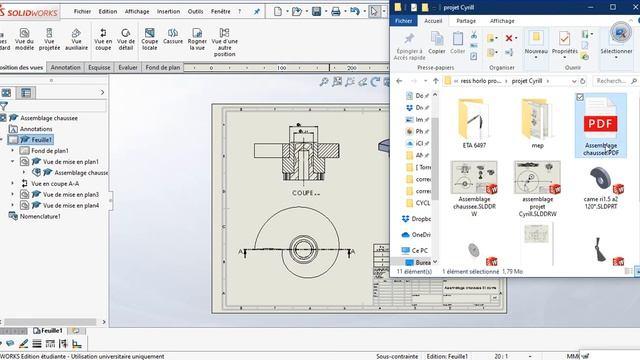This screenshot has width=640, height=360.
Task: Click the Cassure tool
Action: click(x=173, y=36)
